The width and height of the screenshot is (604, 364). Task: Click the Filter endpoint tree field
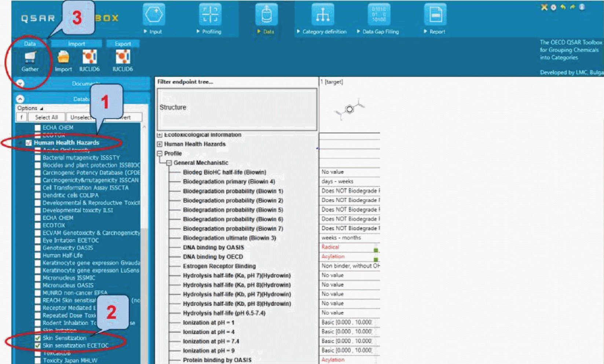[237, 82]
